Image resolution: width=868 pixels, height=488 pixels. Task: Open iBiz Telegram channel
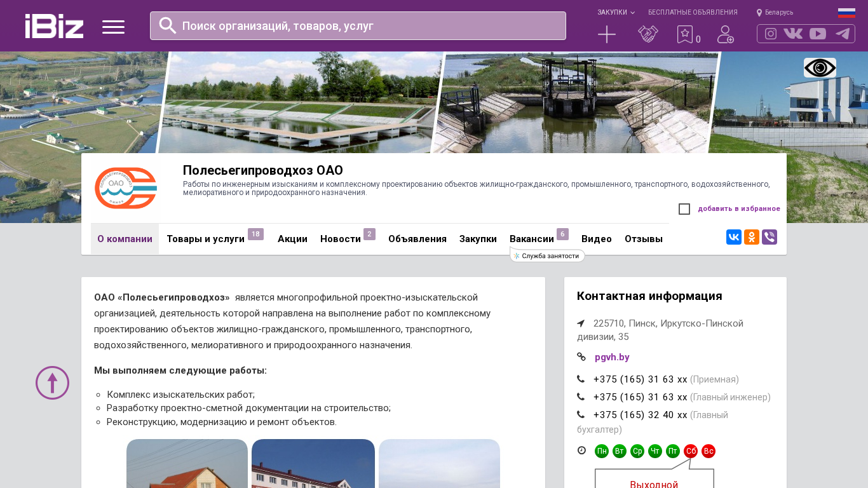(x=843, y=34)
